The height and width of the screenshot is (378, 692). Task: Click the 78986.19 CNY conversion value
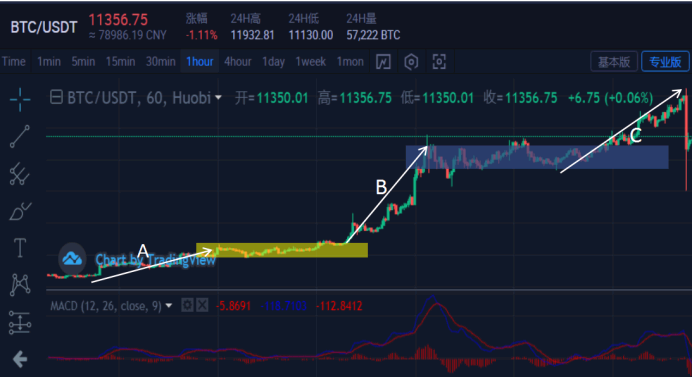128,35
